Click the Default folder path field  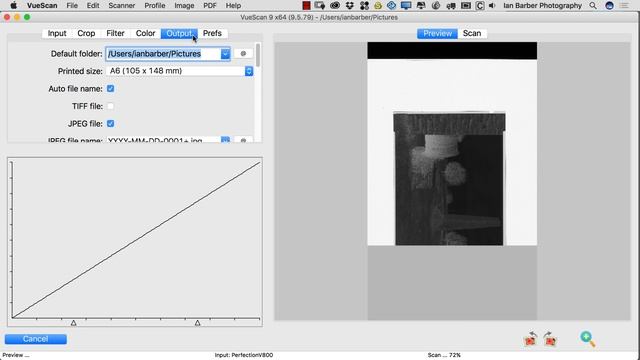tap(163, 54)
